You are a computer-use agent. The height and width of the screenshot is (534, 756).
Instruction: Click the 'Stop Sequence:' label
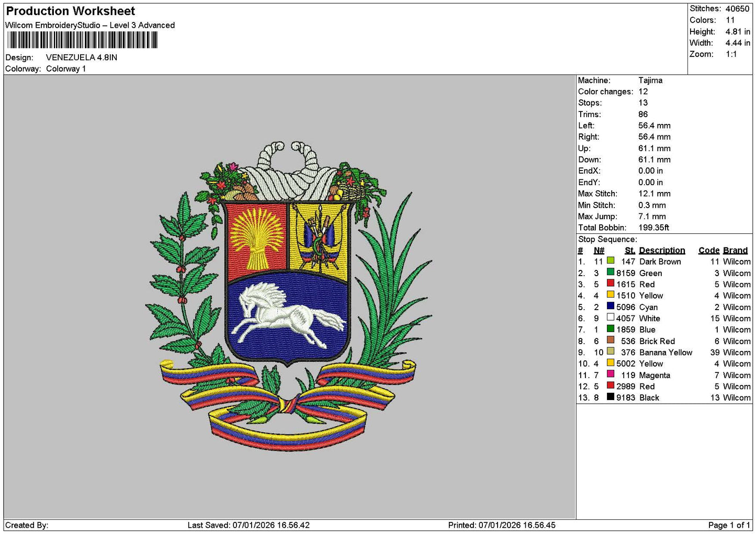coord(608,240)
